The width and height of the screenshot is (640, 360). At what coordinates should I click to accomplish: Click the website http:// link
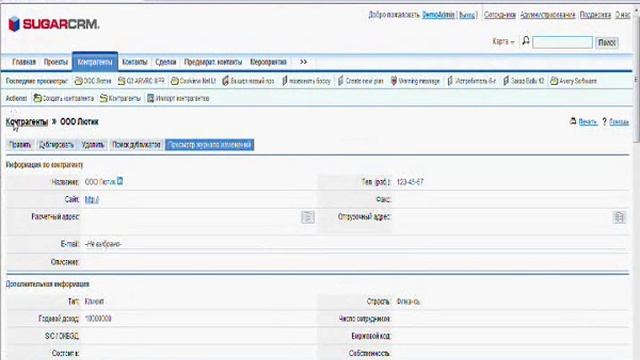(x=92, y=200)
